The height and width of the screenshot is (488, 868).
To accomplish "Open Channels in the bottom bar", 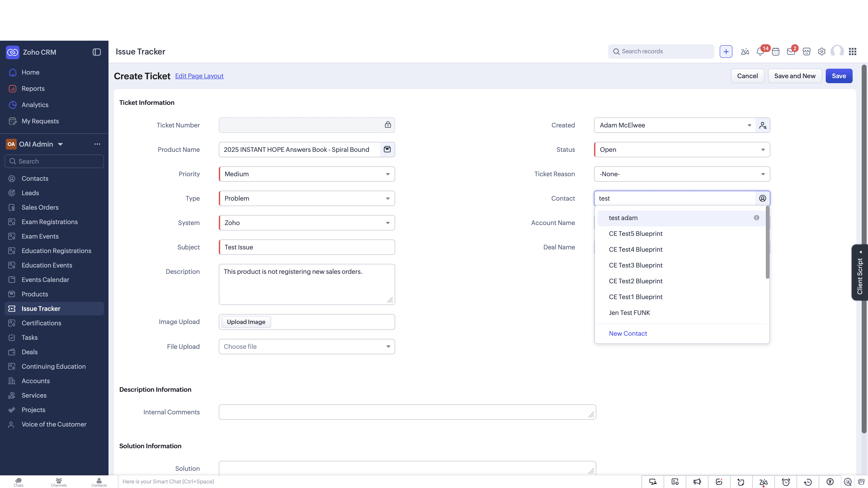I will pyautogui.click(x=59, y=482).
